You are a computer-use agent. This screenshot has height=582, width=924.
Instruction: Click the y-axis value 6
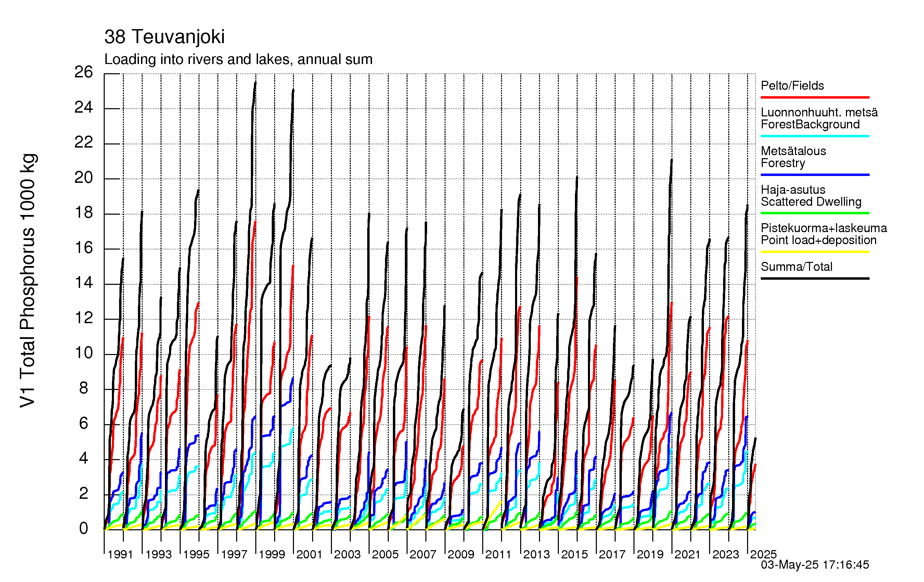point(84,423)
